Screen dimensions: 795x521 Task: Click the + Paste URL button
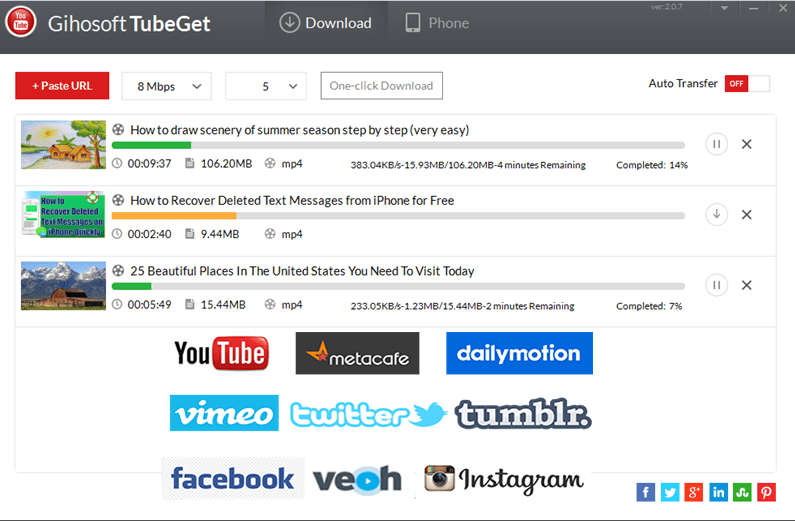tap(62, 86)
